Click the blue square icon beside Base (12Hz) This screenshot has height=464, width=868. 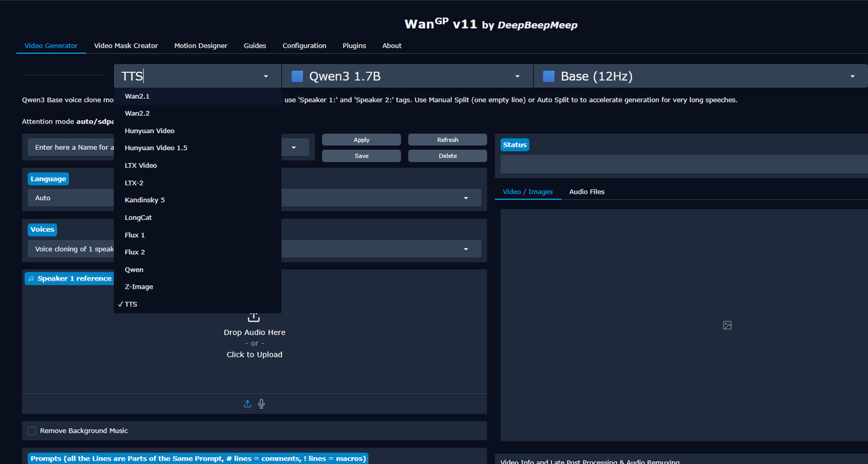tap(549, 76)
